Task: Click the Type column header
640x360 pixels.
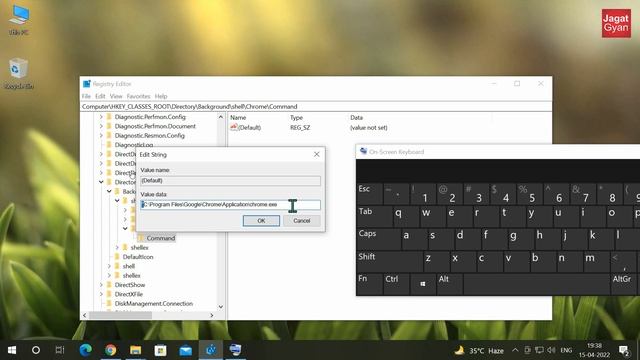Action: click(x=297, y=118)
